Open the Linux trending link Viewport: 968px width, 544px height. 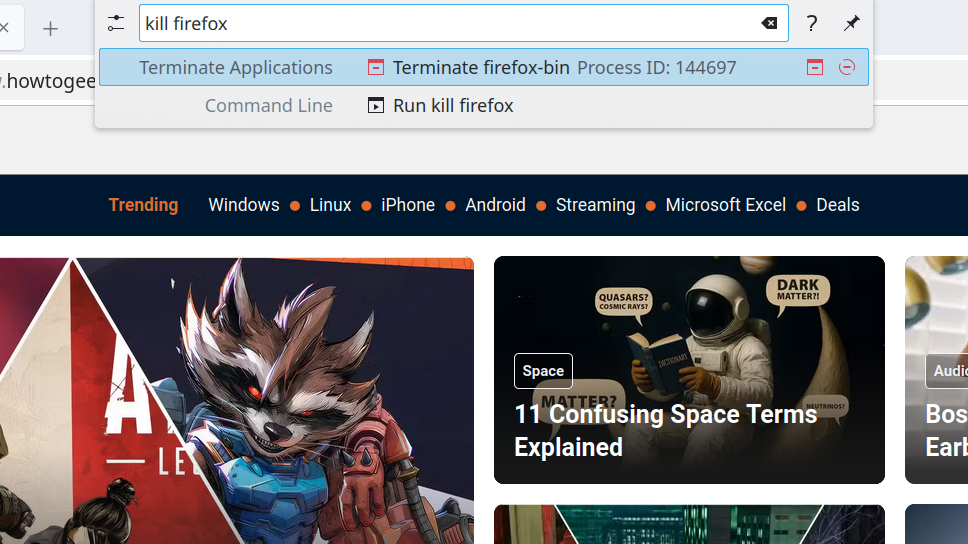tap(330, 205)
